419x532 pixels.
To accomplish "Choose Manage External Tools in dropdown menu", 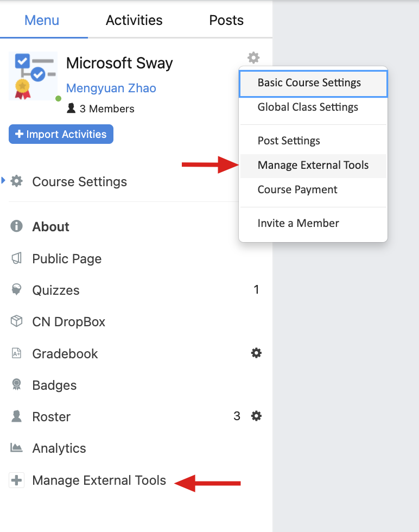I will 313,166.
